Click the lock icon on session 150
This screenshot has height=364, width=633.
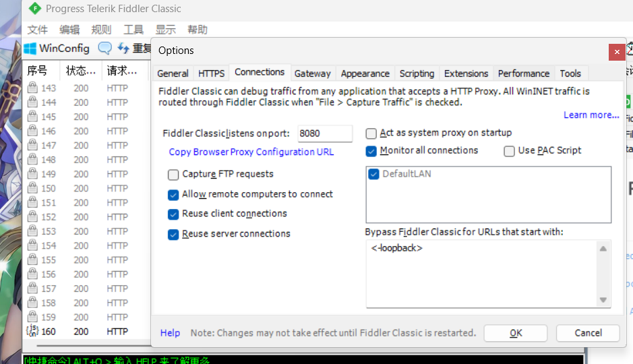pyautogui.click(x=32, y=188)
